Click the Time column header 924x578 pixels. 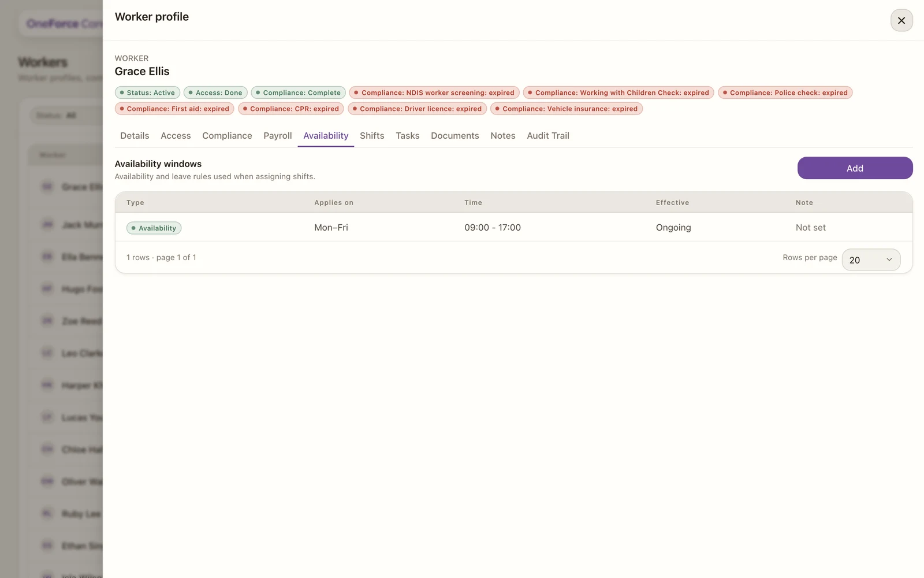pyautogui.click(x=473, y=202)
